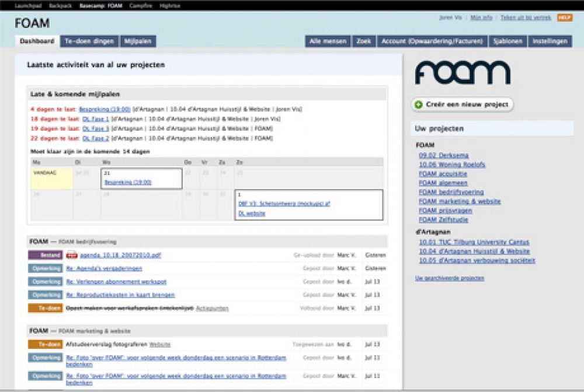Open the late DL Fase 2 milestone
This screenshot has width=584, height=392.
tap(96, 138)
